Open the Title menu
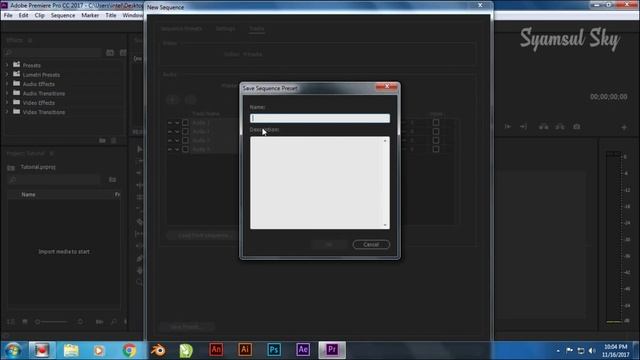640x360 pixels. (111, 16)
